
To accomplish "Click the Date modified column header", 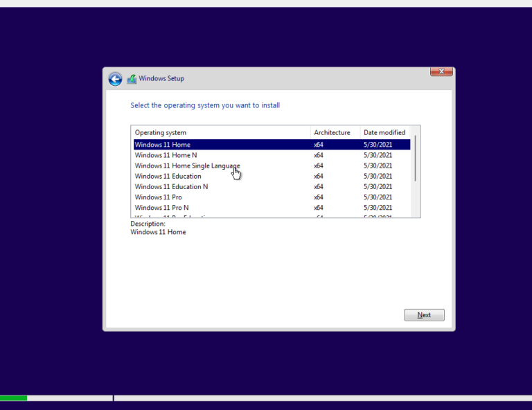I will pos(384,132).
